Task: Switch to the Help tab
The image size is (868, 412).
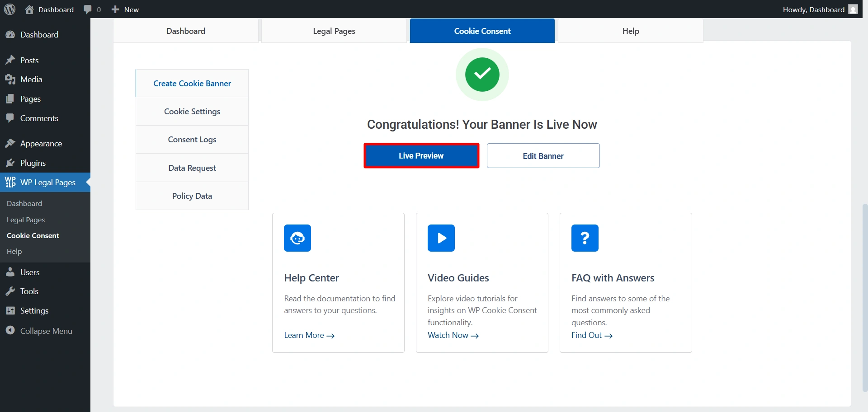Action: coord(630,31)
